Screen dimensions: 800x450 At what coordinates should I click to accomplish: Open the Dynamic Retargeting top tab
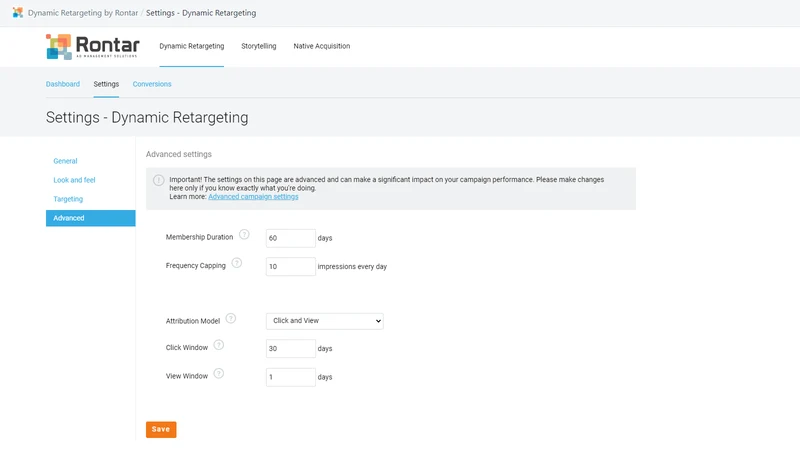[192, 46]
